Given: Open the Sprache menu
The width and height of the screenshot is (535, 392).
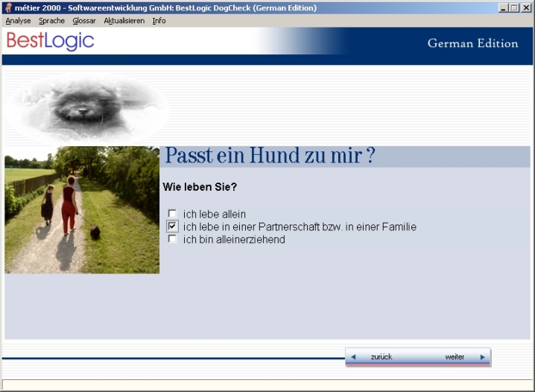Looking at the screenshot, I should pyautogui.click(x=51, y=21).
